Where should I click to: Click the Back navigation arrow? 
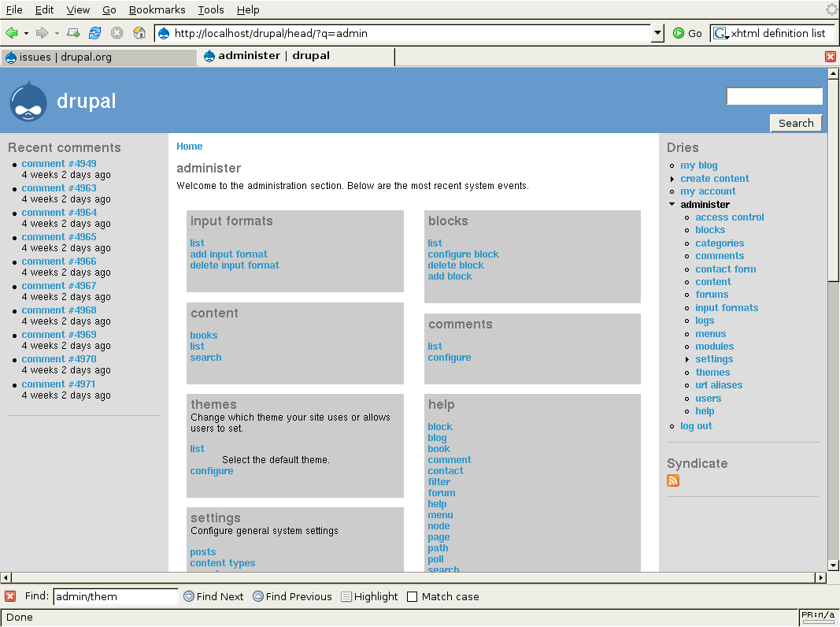click(13, 32)
